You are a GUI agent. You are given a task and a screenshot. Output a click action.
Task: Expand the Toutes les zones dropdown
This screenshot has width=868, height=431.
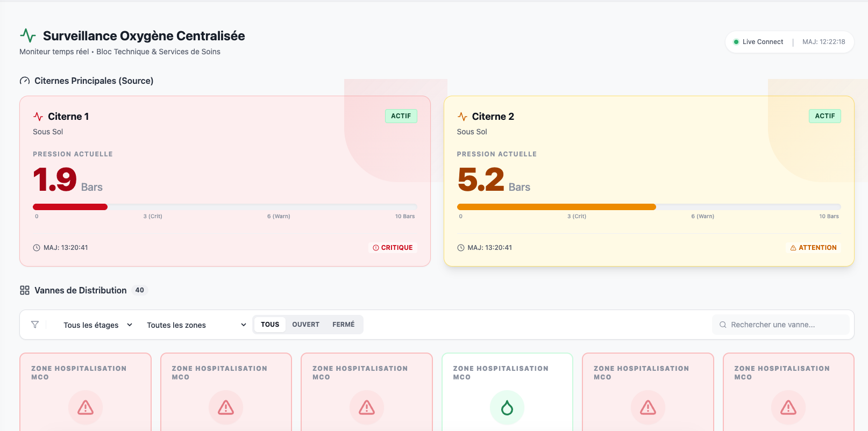pos(196,325)
